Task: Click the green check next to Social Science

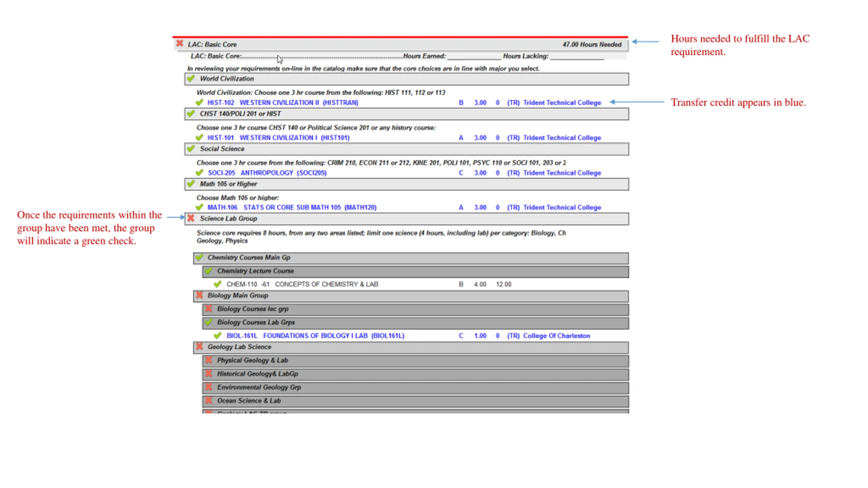Action: pos(191,148)
